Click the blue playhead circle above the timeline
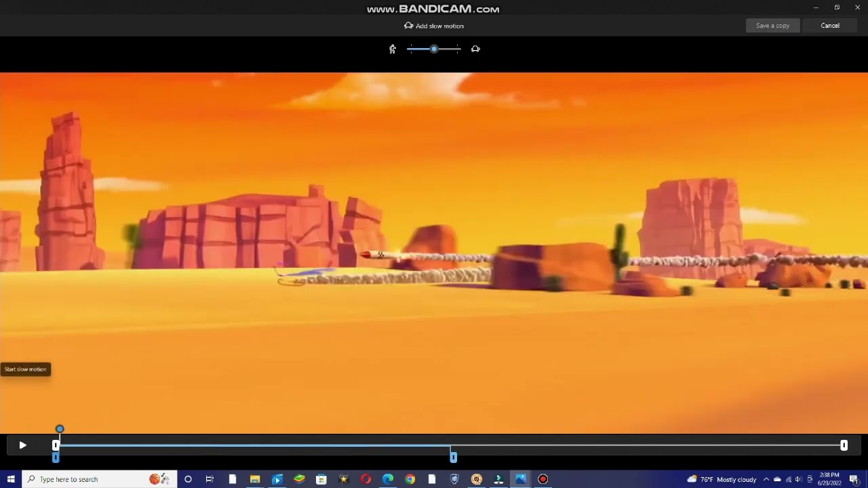 click(60, 429)
